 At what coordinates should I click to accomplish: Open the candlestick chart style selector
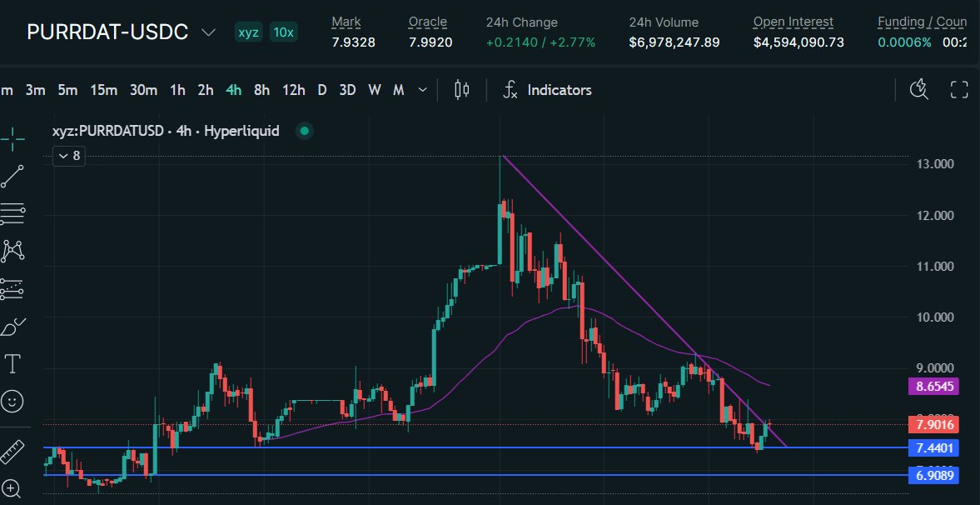click(x=462, y=90)
